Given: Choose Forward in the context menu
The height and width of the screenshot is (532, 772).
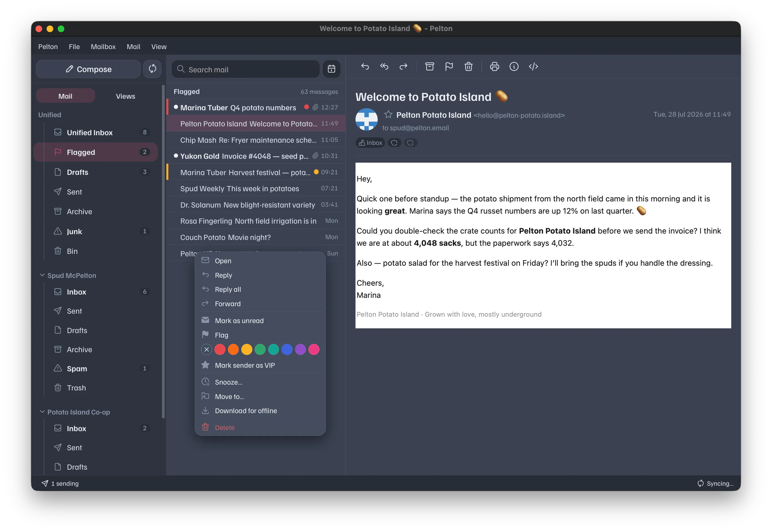Looking at the screenshot, I should 260,304.
